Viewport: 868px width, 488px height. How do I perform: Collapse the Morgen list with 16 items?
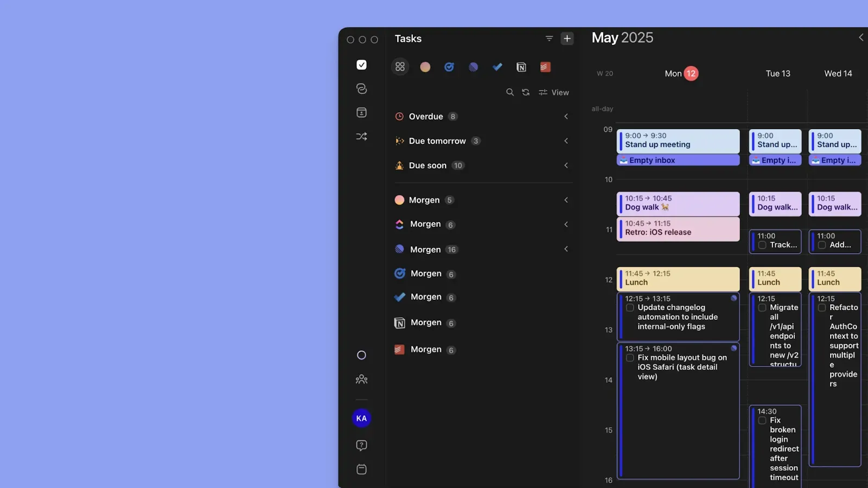pyautogui.click(x=566, y=249)
